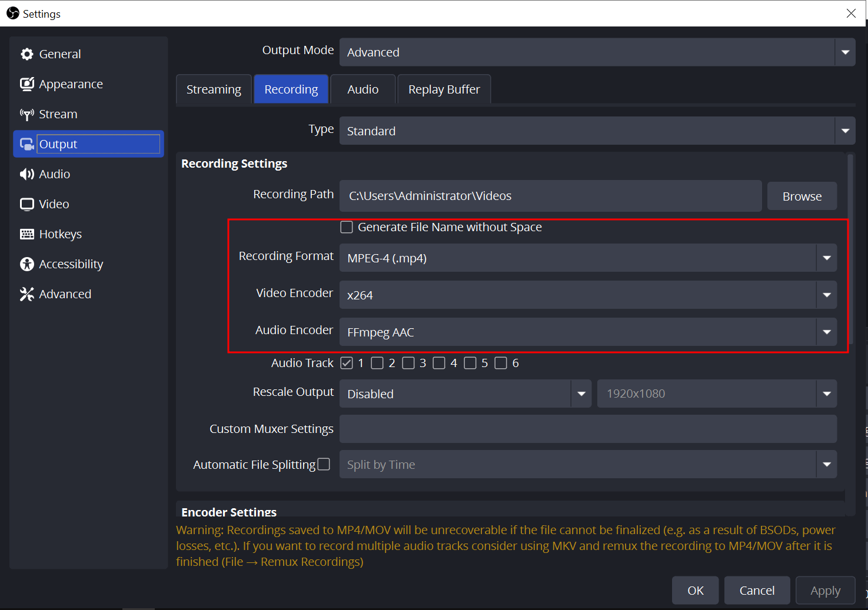Open Accessibility settings via its icon
The image size is (868, 610).
pos(26,264)
